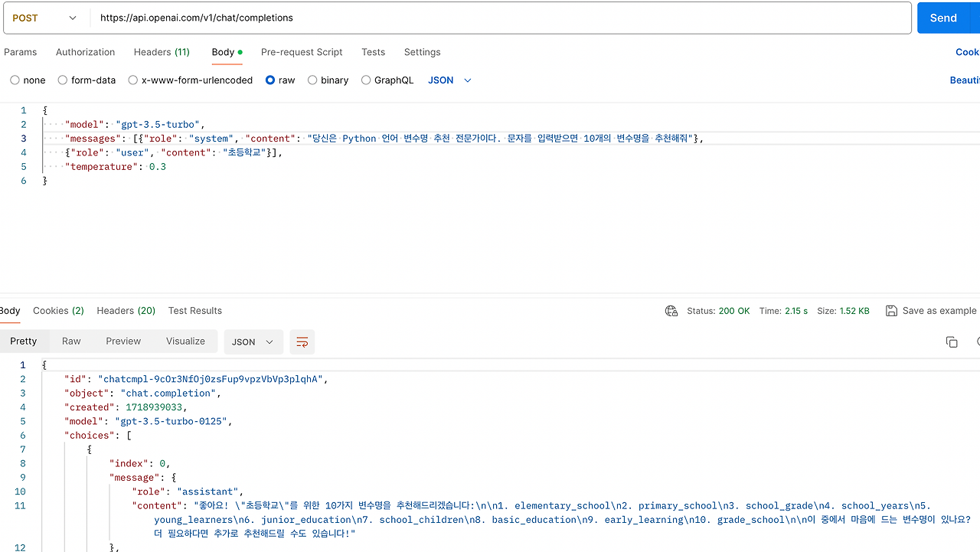The width and height of the screenshot is (980, 552).
Task: Open the response Headers (20) tab
Action: point(126,311)
